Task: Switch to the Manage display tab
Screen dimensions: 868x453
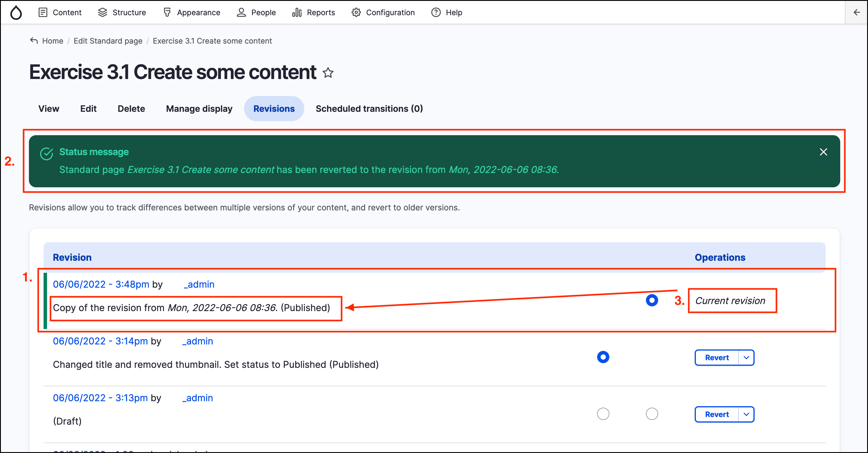Action: [x=199, y=109]
